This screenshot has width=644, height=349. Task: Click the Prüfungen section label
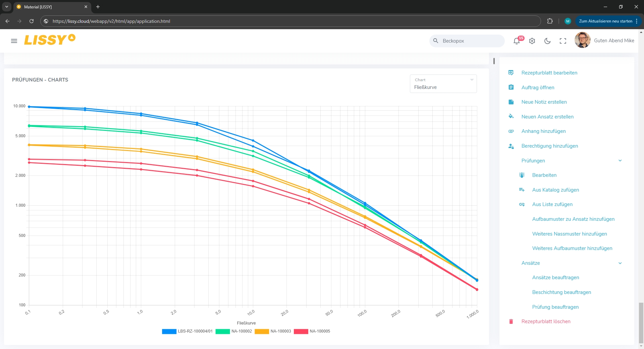pyautogui.click(x=533, y=161)
